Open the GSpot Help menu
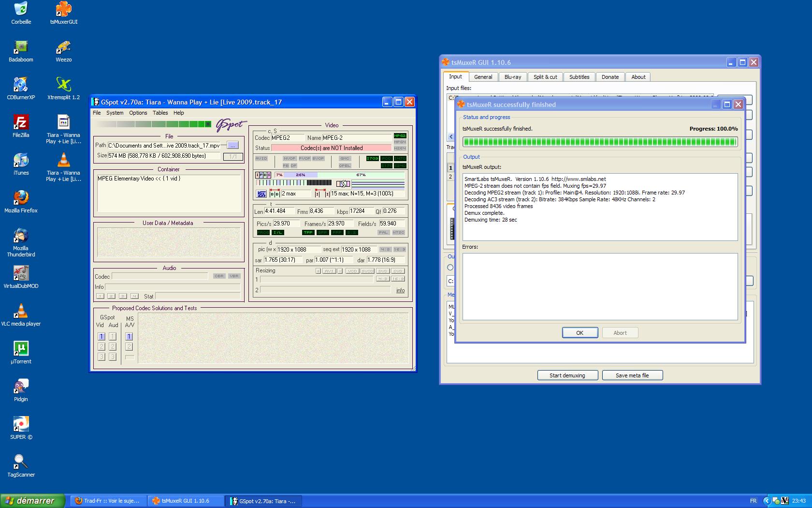 (x=178, y=113)
